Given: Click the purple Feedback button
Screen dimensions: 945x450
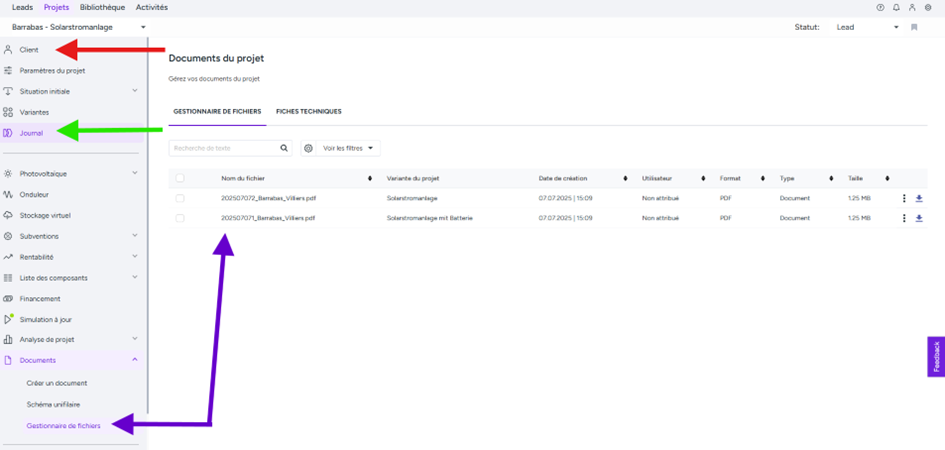Looking at the screenshot, I should (x=936, y=357).
